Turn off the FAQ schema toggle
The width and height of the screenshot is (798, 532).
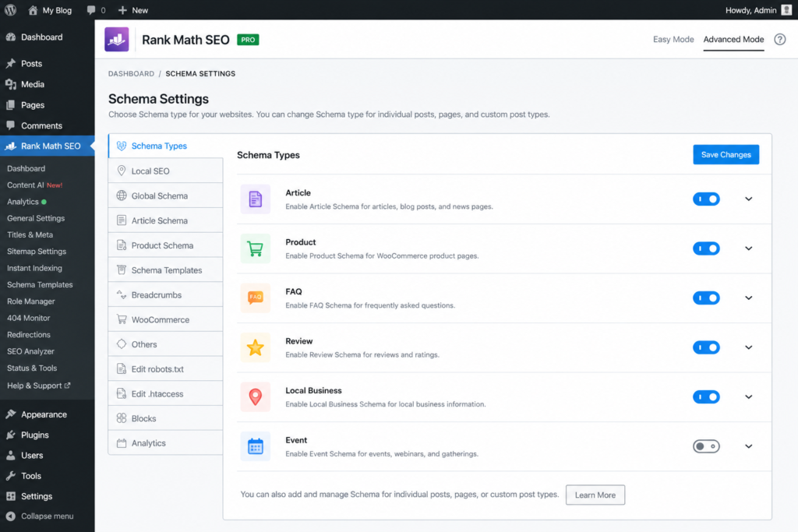tap(706, 298)
